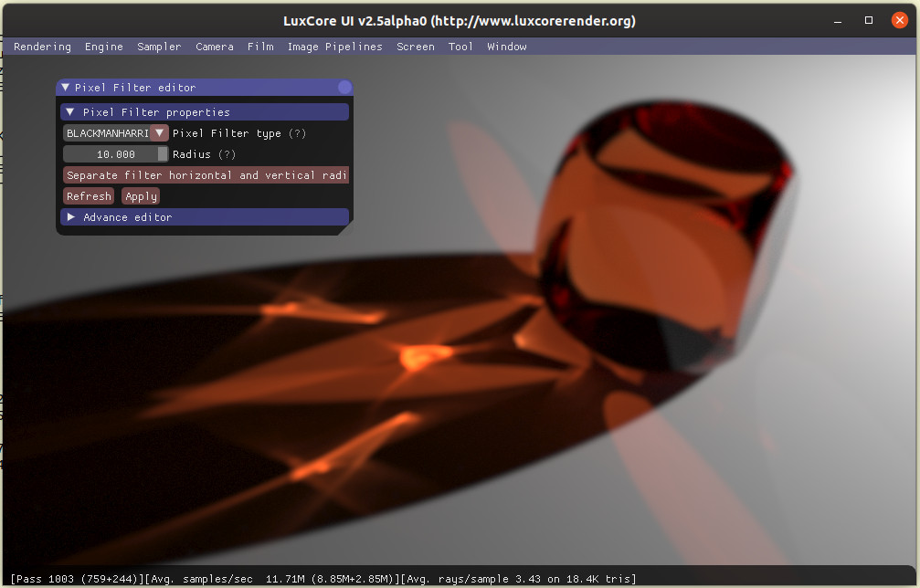Click the Radius help marker (?)

point(227,154)
